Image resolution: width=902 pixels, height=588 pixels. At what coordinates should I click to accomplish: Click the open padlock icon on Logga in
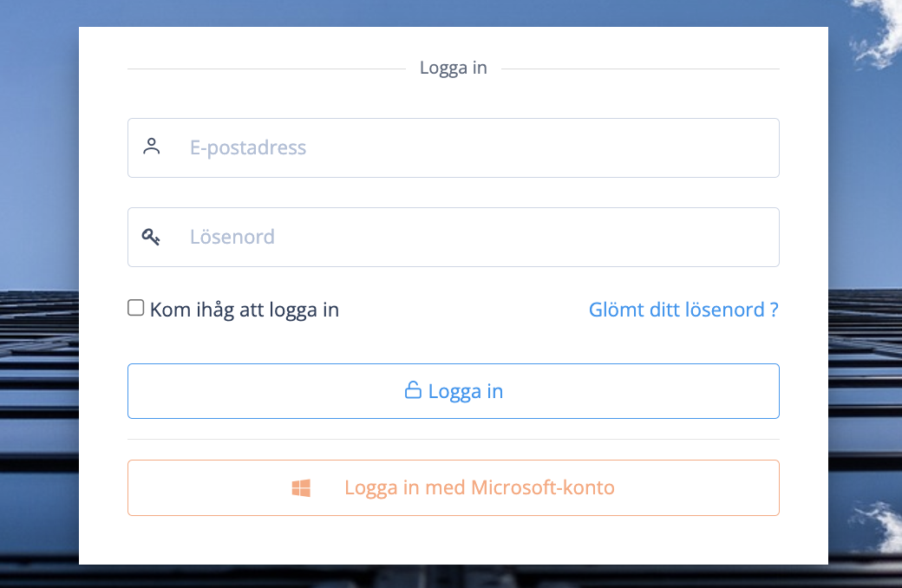(x=413, y=390)
